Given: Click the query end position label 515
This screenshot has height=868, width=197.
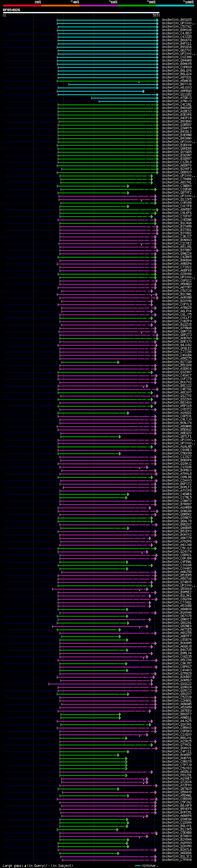Looking at the screenshot, I should click(x=155, y=15).
